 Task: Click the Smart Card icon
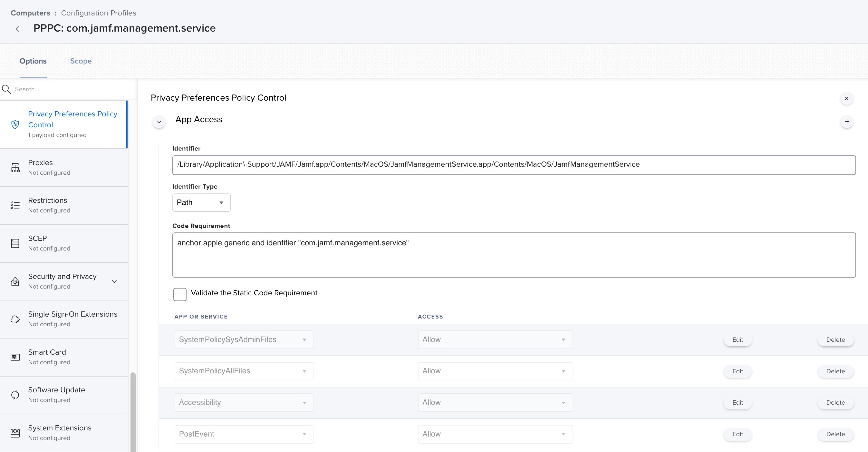click(15, 357)
